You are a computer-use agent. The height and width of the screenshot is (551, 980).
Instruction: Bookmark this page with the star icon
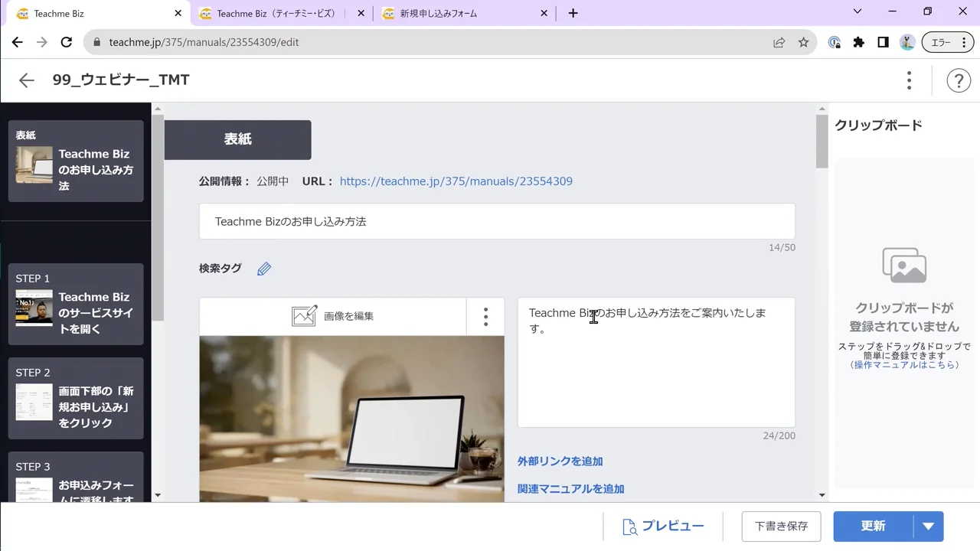coord(803,43)
